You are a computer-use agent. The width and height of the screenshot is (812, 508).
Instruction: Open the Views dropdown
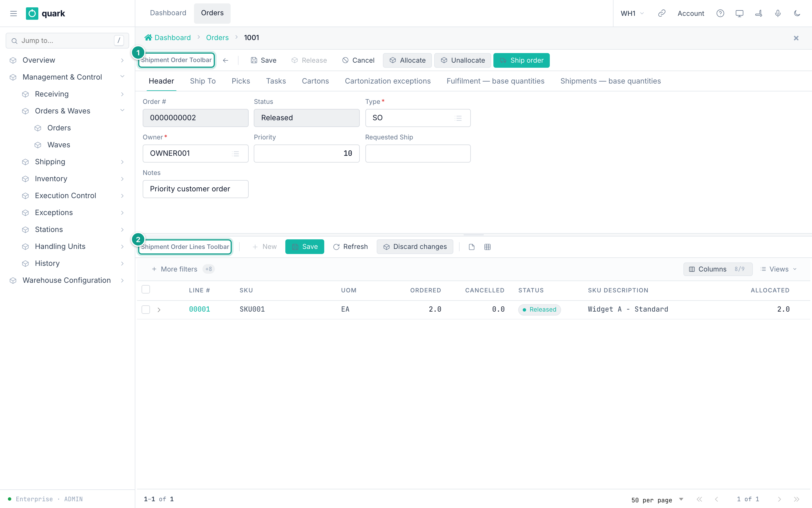[778, 269]
